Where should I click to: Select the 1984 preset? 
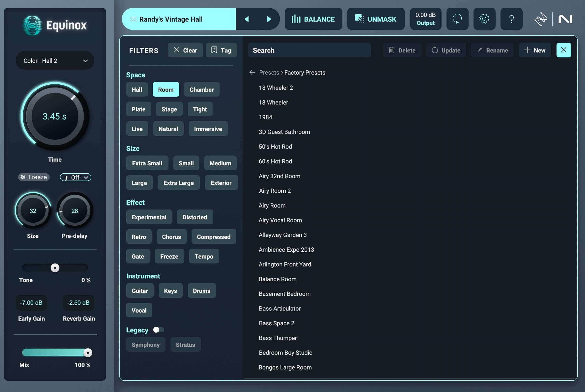pyautogui.click(x=265, y=117)
